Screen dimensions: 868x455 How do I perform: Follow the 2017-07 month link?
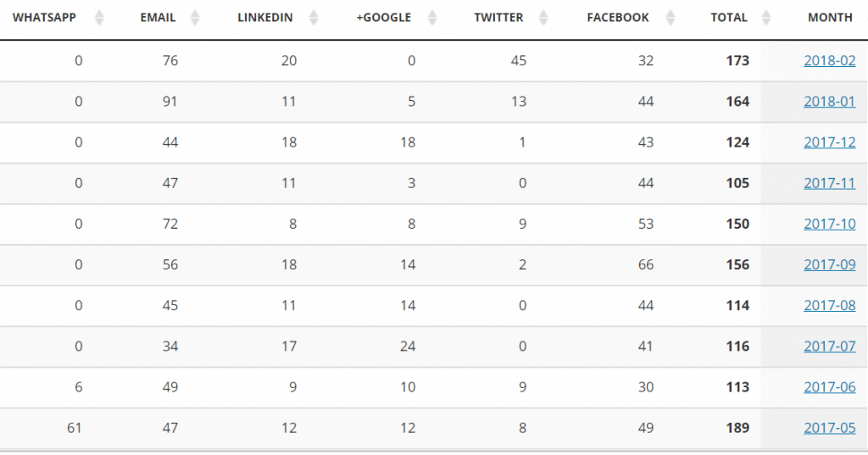829,347
